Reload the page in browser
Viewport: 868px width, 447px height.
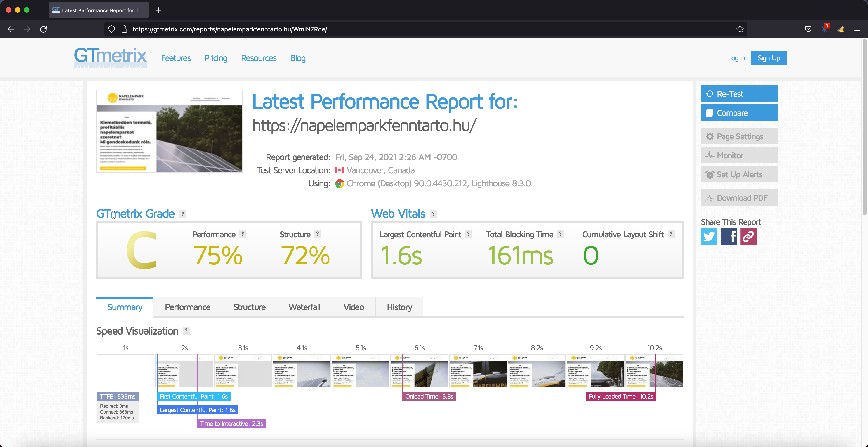tap(43, 29)
